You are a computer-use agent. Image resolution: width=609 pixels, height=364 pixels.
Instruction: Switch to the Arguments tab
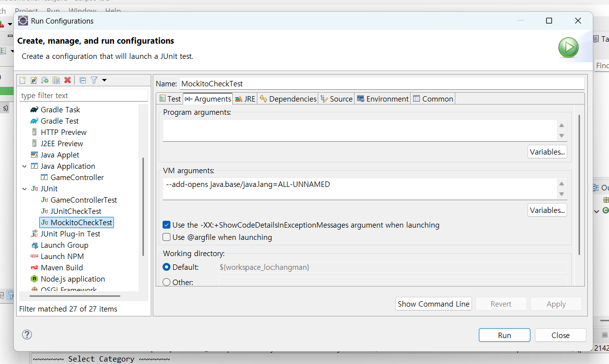coord(207,99)
